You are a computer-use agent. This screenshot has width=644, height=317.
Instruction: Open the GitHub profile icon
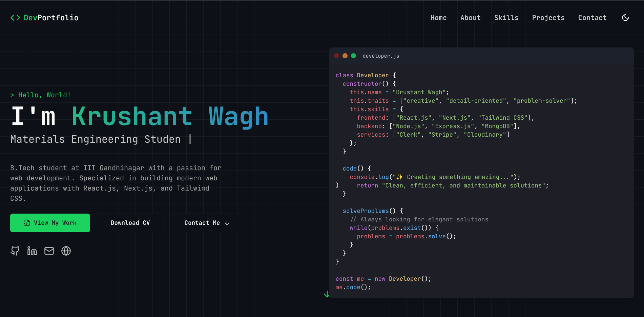tap(15, 251)
